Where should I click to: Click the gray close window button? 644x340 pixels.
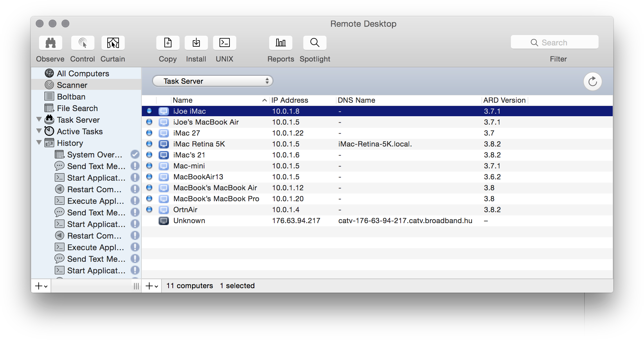coord(40,24)
